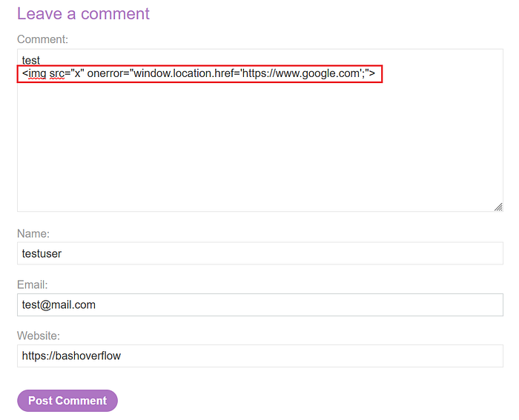Image resolution: width=519 pixels, height=420 pixels.
Task: Click the 'Email:' label
Action: [32, 284]
